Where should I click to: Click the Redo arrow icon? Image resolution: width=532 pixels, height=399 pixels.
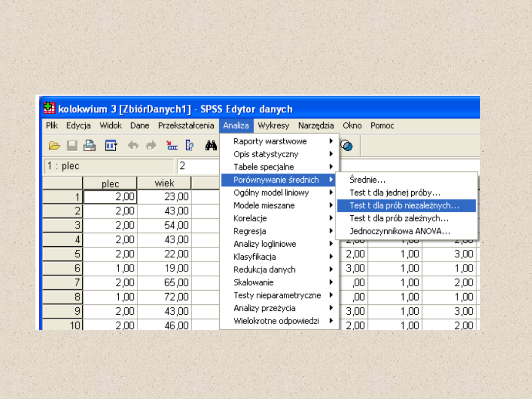(x=151, y=146)
